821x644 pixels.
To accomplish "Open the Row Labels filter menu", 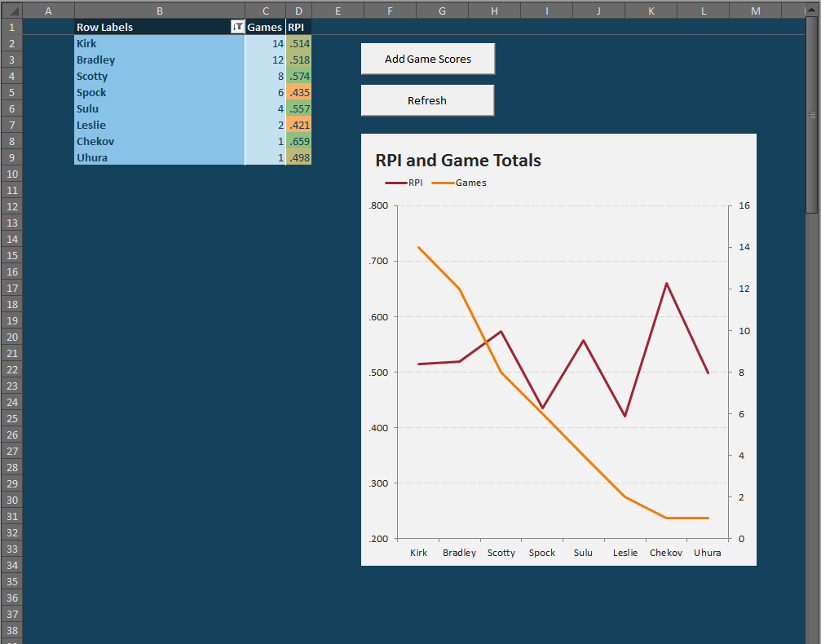I will [x=237, y=27].
